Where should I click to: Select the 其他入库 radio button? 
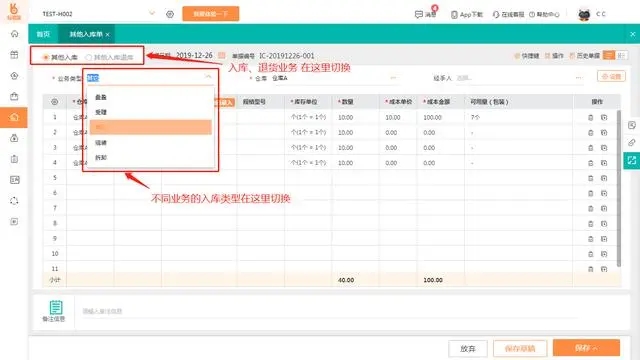pyautogui.click(x=46, y=58)
